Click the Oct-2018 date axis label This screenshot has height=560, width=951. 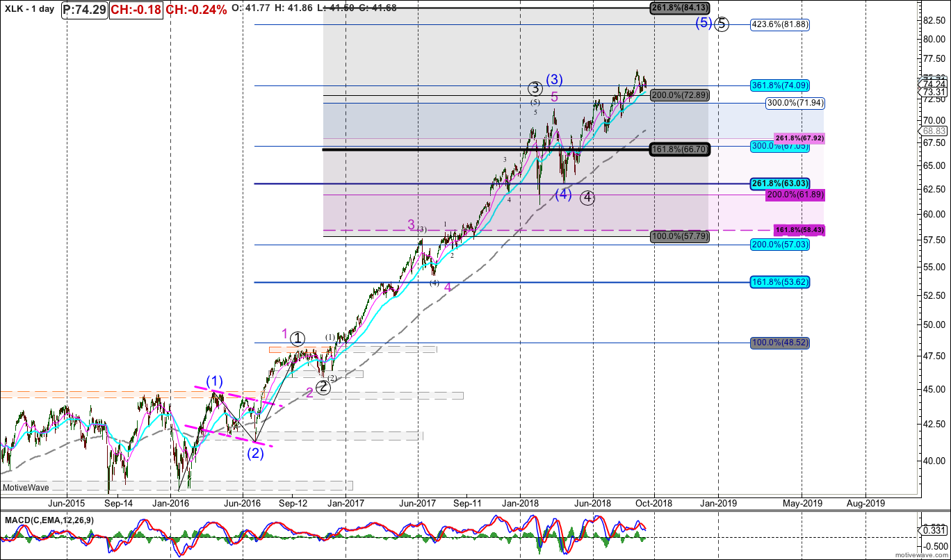(655, 503)
